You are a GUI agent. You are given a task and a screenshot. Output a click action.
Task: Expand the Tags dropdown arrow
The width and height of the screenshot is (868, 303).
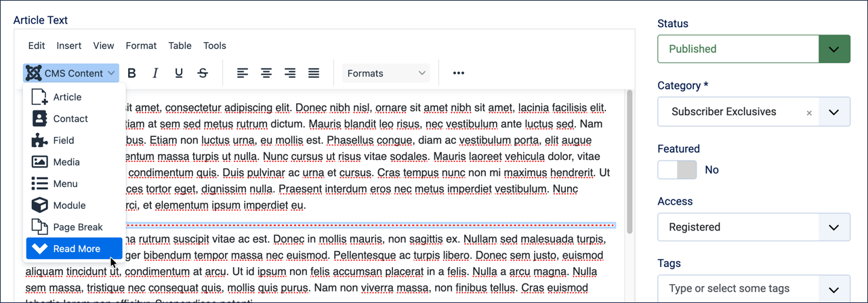coord(834,289)
